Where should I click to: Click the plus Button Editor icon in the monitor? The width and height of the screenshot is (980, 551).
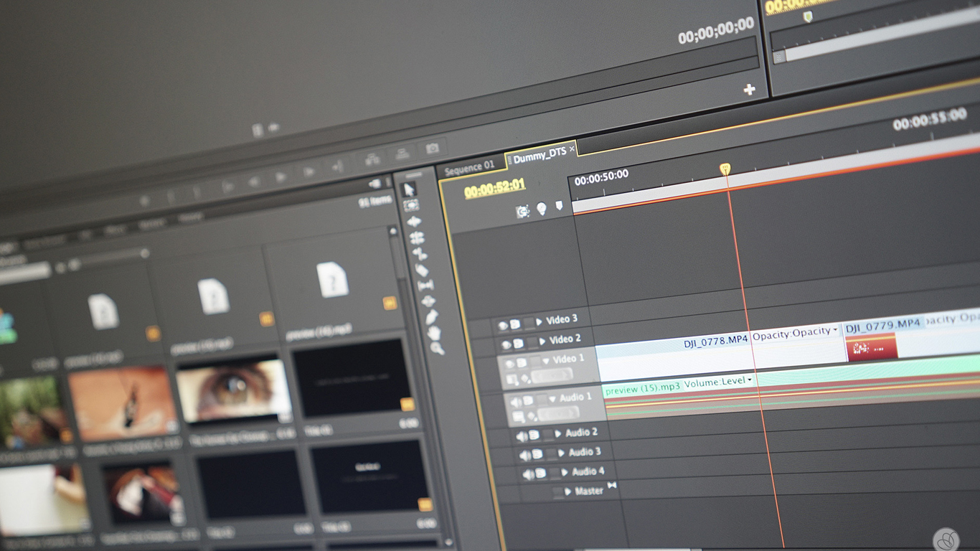pos(749,90)
